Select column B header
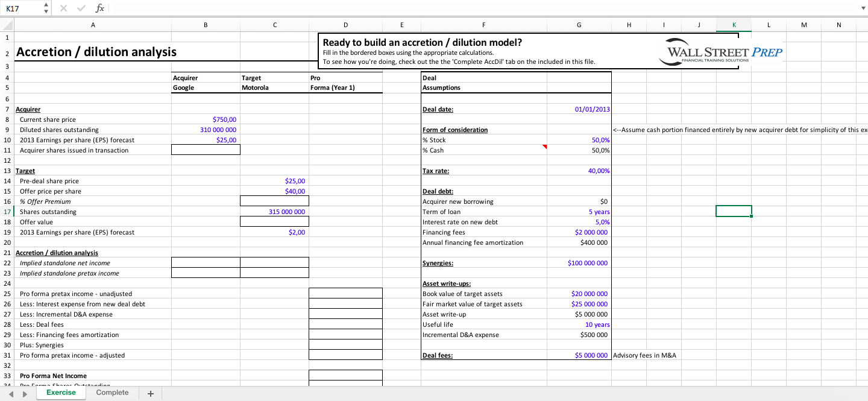Viewport: 868px width, 401px height. click(x=206, y=25)
